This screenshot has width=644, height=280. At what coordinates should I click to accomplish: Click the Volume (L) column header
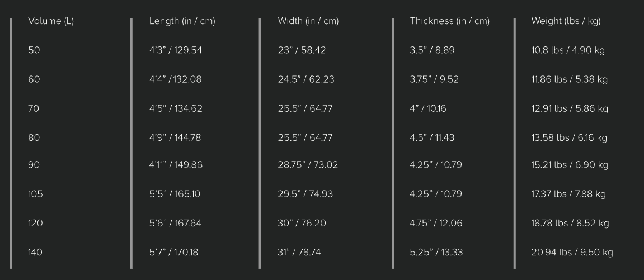51,21
